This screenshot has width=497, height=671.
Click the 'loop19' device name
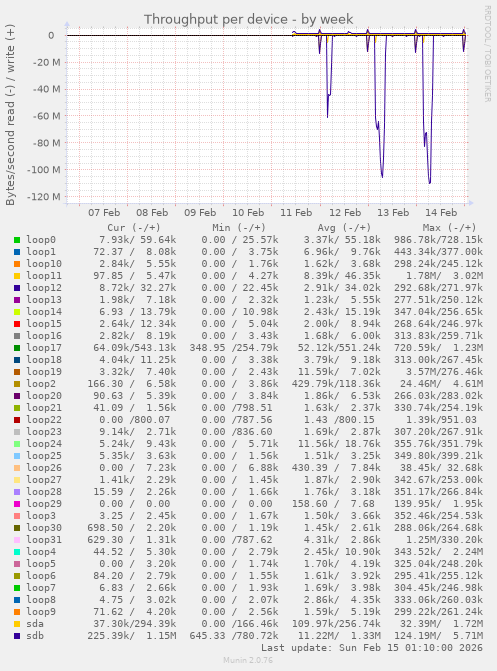click(44, 372)
